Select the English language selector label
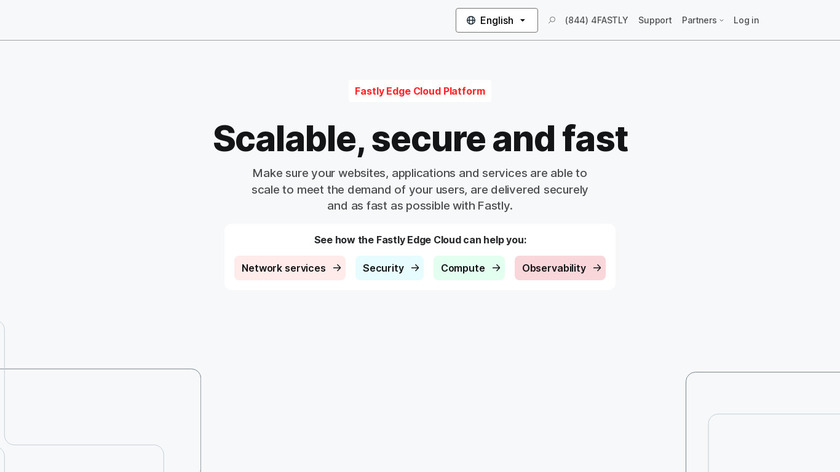The image size is (840, 472). tap(496, 20)
